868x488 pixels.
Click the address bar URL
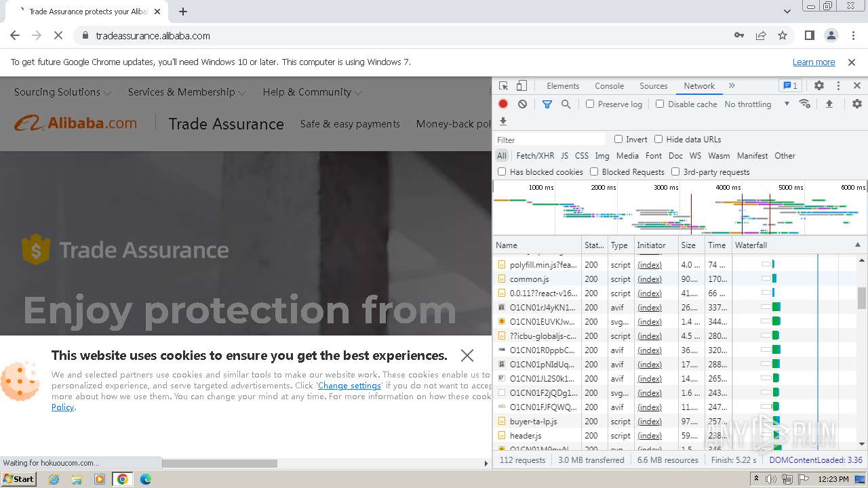[x=153, y=36]
